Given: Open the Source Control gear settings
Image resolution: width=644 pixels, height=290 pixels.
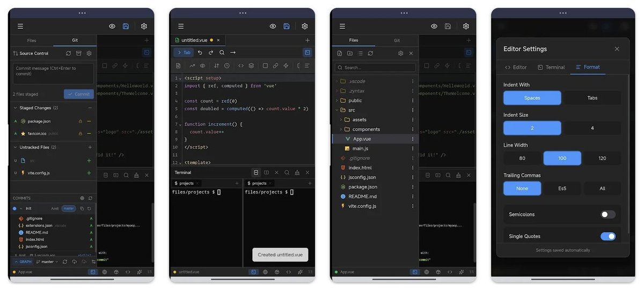Looking at the screenshot, I should click(89, 53).
